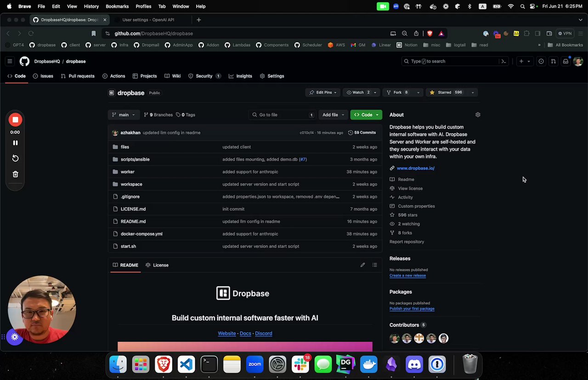The height and width of the screenshot is (380, 588).
Task: Open the Profiles menu in macOS menu bar
Action: pos(143,6)
